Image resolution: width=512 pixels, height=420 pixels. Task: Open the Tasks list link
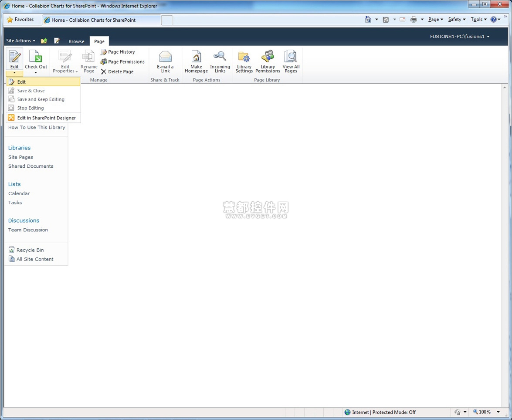pyautogui.click(x=15, y=203)
